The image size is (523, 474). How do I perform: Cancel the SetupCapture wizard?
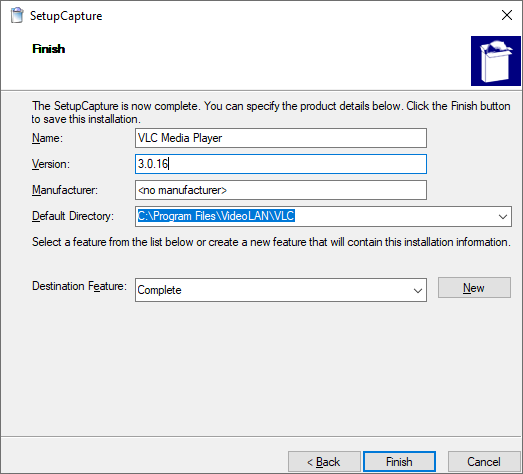pyautogui.click(x=484, y=462)
